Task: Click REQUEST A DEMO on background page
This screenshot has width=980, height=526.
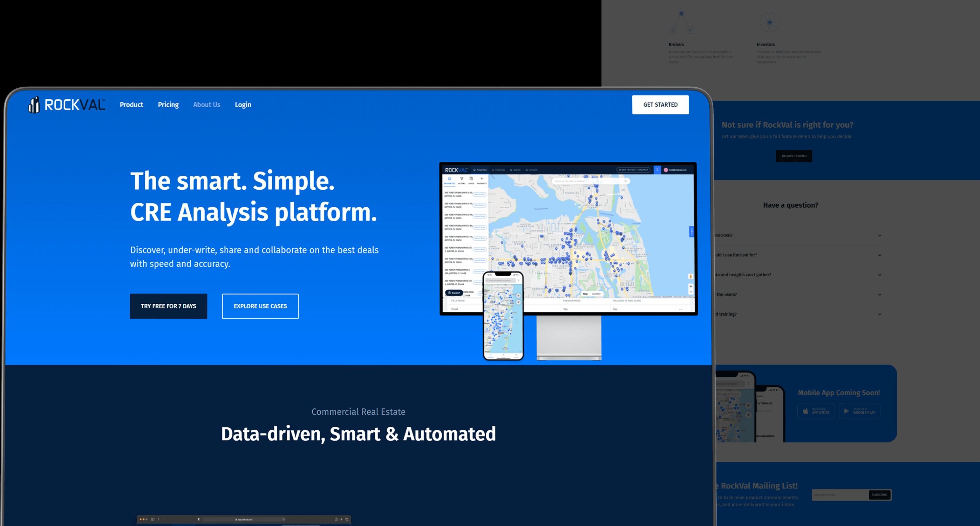Action: click(x=794, y=156)
